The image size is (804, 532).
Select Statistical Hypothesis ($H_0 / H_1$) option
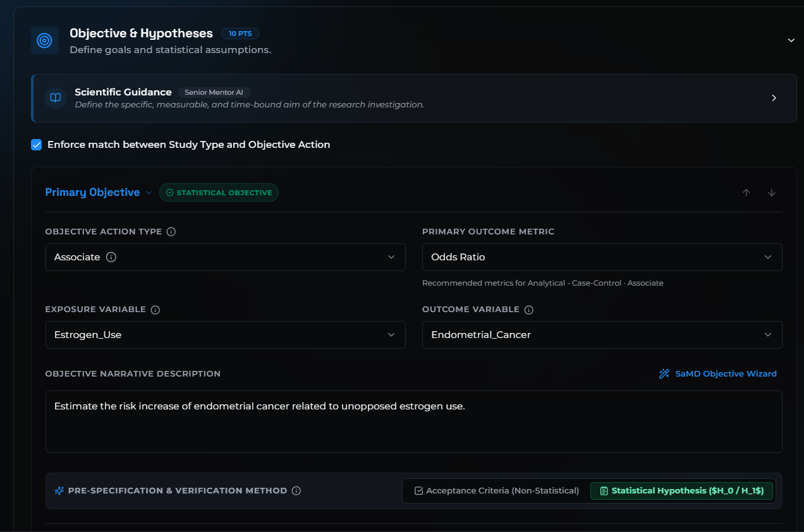pos(681,491)
